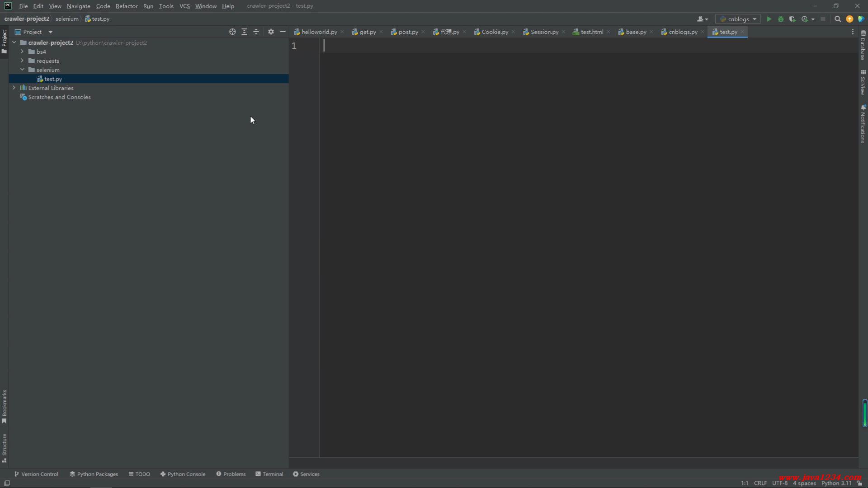Click 4 spaces indent setting
This screenshot has width=868, height=488.
click(x=804, y=483)
